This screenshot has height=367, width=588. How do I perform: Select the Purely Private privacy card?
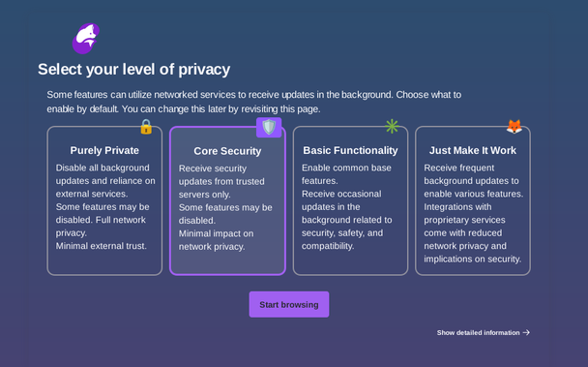[104, 201]
